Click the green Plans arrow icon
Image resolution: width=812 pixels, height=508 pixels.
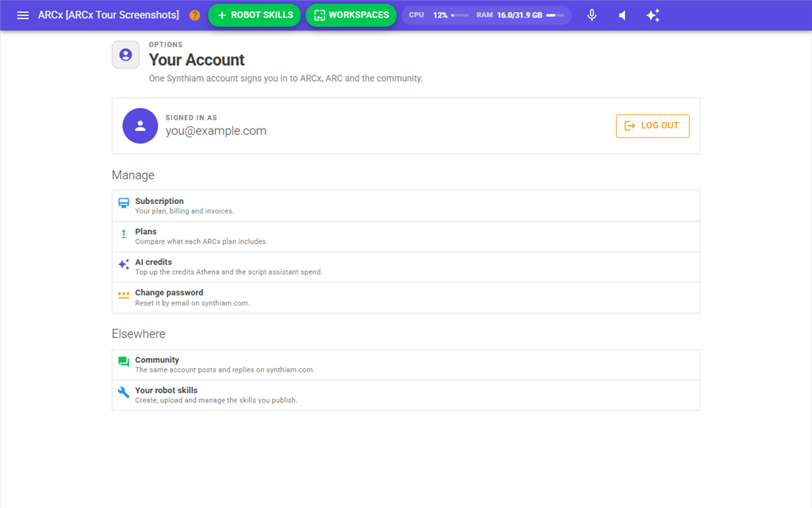click(124, 234)
